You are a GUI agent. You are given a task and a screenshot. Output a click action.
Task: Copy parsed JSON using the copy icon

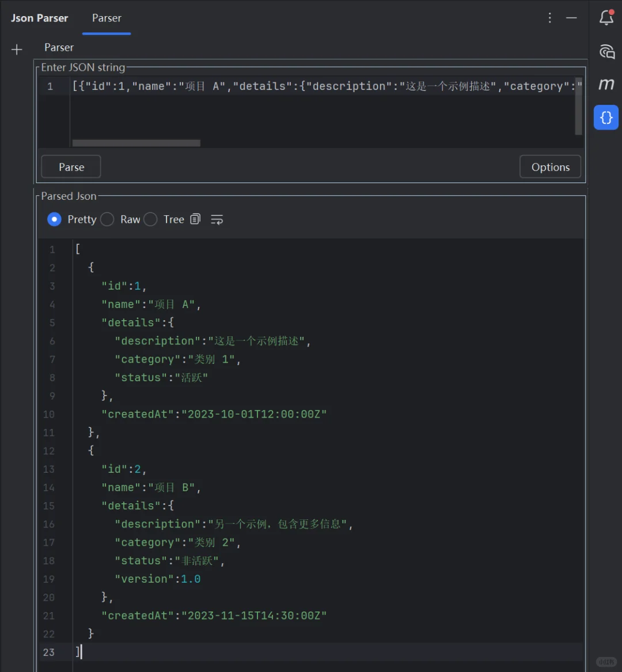click(195, 219)
